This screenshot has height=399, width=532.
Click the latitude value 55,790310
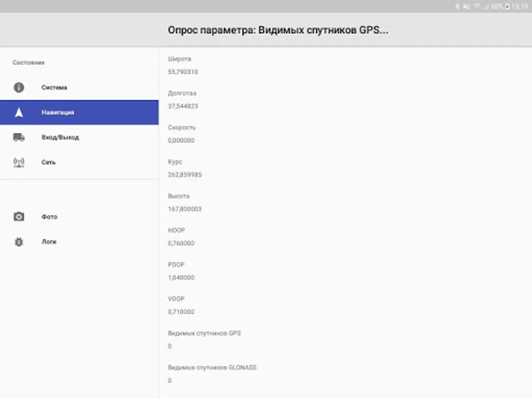click(x=183, y=72)
